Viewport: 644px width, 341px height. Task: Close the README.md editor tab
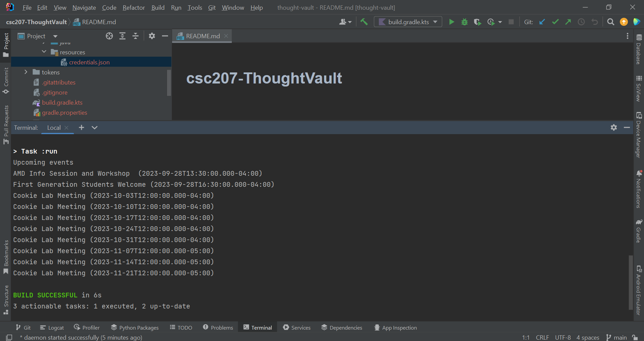[226, 36]
